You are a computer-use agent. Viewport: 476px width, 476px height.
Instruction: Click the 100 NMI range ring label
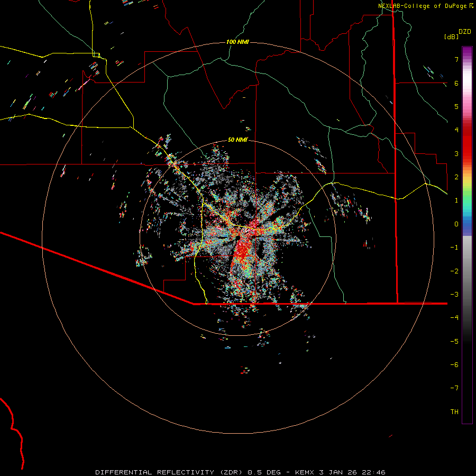(x=237, y=42)
